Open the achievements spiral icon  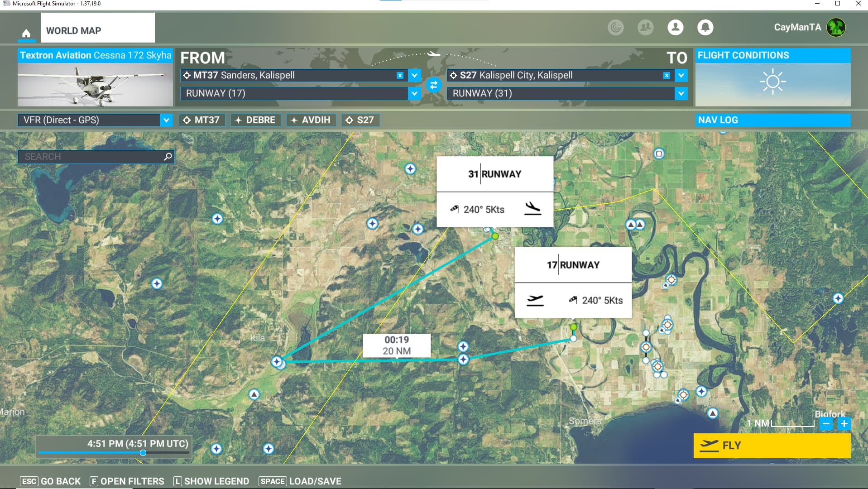(x=615, y=27)
